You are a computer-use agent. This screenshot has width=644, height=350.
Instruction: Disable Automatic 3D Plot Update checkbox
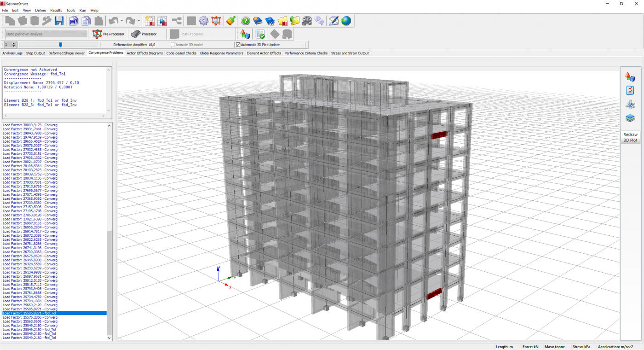238,45
